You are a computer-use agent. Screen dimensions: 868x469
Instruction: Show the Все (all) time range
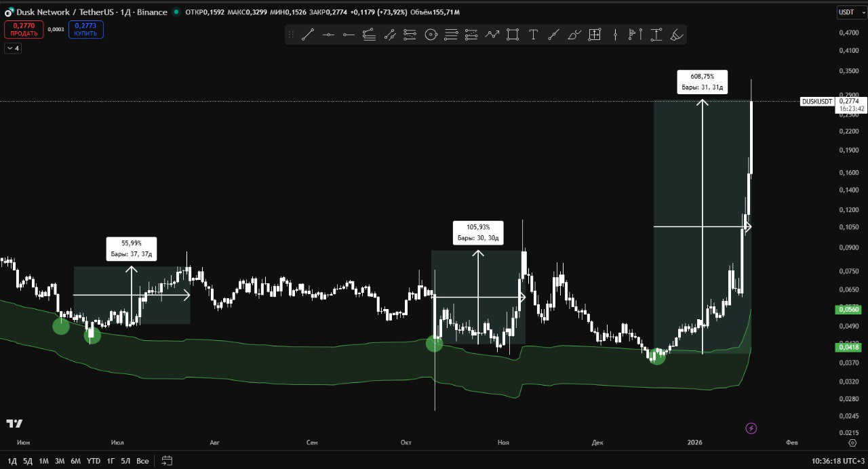point(142,461)
